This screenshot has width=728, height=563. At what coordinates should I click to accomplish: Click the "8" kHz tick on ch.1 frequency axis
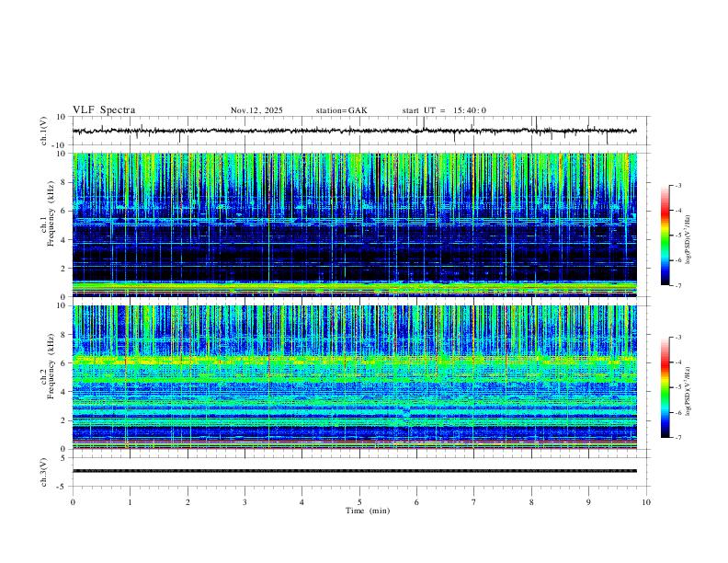coord(63,182)
